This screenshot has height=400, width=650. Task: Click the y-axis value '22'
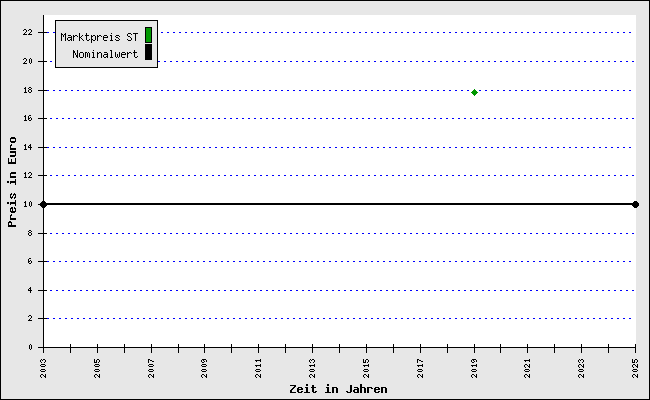point(28,32)
